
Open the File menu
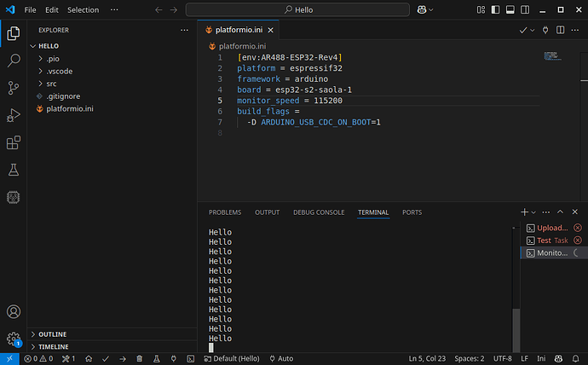30,9
